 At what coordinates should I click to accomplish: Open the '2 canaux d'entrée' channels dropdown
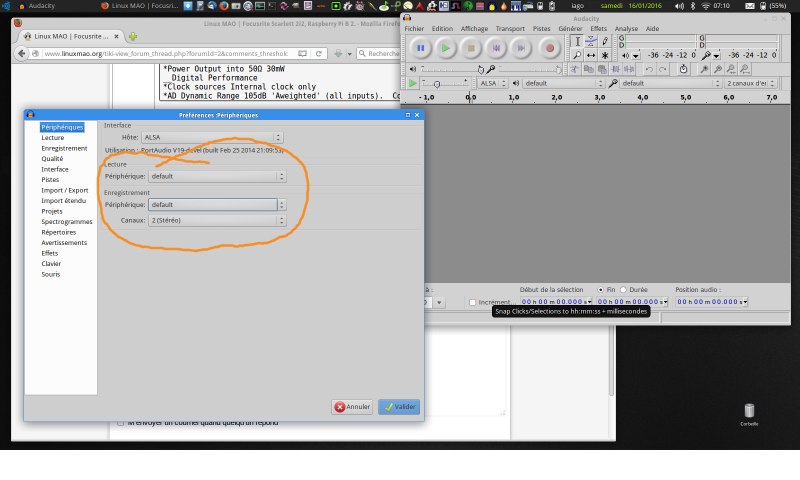751,83
